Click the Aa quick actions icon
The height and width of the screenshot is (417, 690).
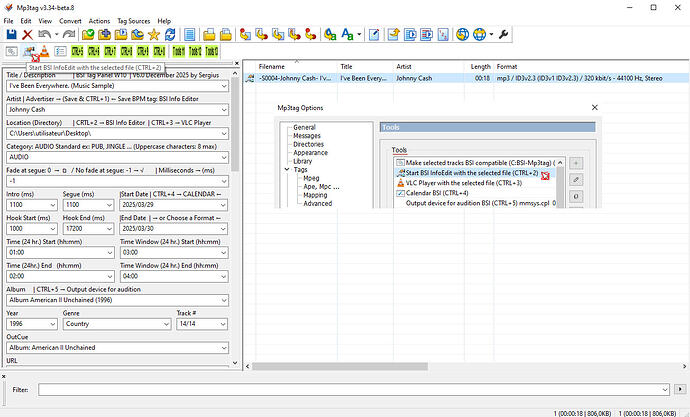click(x=347, y=34)
